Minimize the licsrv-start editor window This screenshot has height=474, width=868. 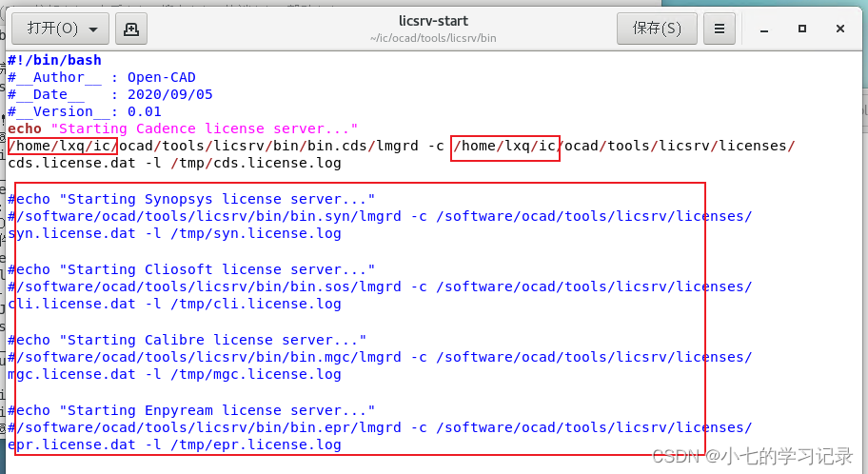coord(764,29)
